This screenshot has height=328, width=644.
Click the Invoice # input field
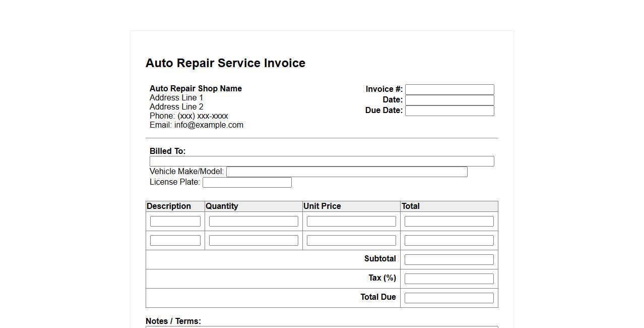[449, 89]
